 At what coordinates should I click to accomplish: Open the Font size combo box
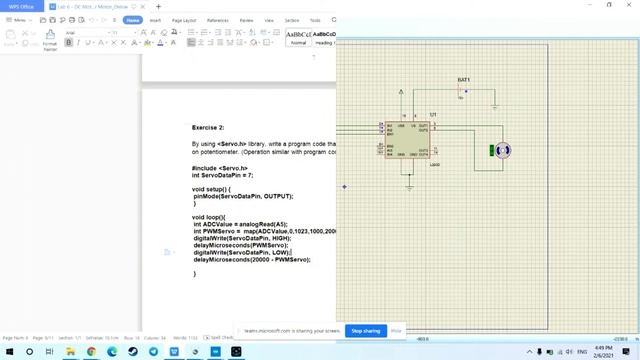click(124, 32)
